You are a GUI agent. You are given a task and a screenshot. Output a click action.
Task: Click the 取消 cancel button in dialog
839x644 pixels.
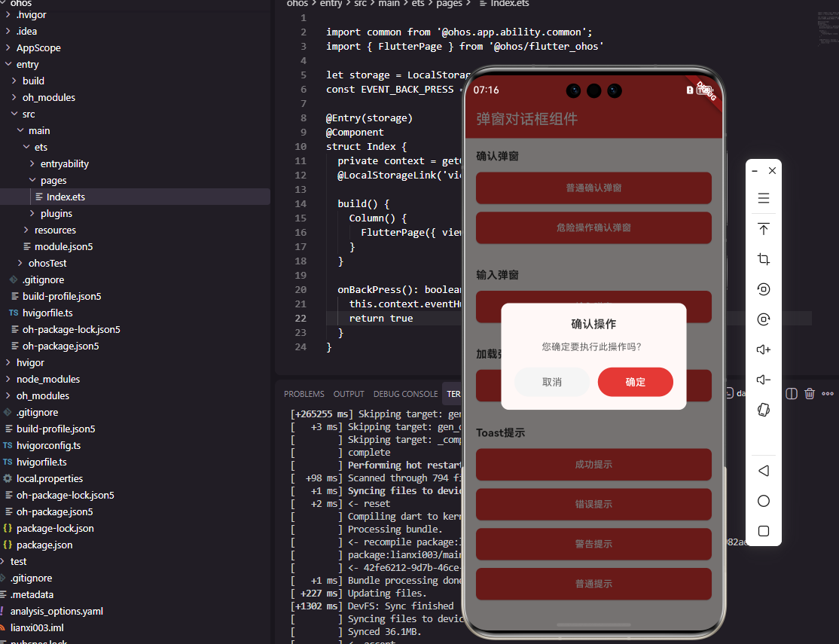(551, 382)
